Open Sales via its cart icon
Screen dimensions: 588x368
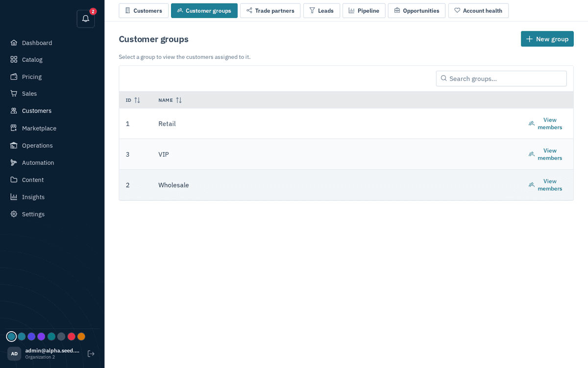point(14,93)
